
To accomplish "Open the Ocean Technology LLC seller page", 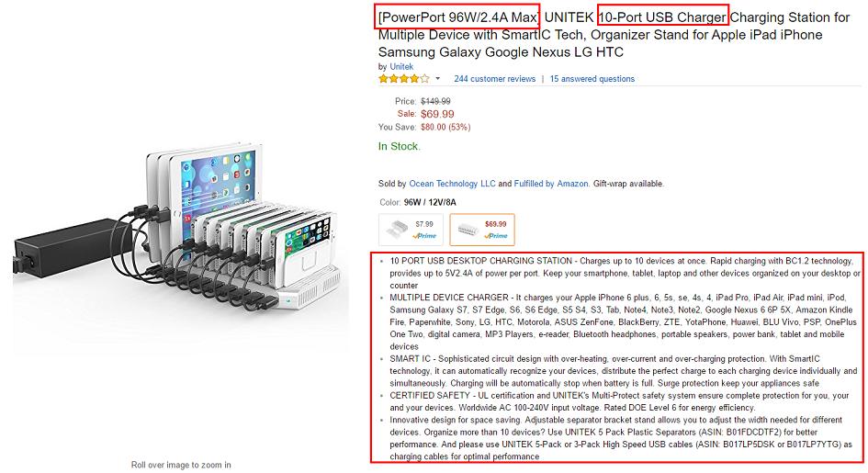I will (452, 184).
